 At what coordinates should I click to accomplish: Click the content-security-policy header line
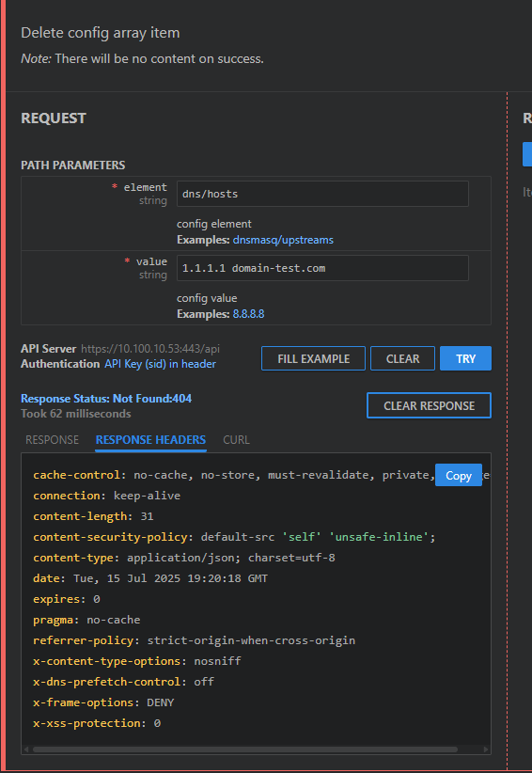tap(234, 537)
